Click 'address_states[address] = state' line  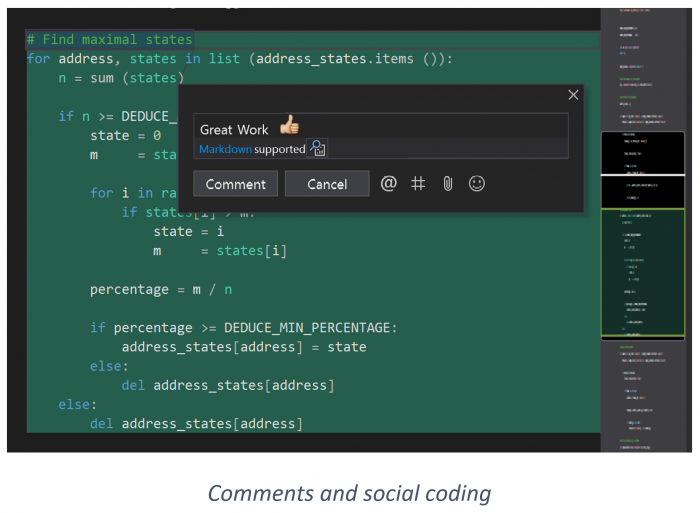tap(244, 347)
